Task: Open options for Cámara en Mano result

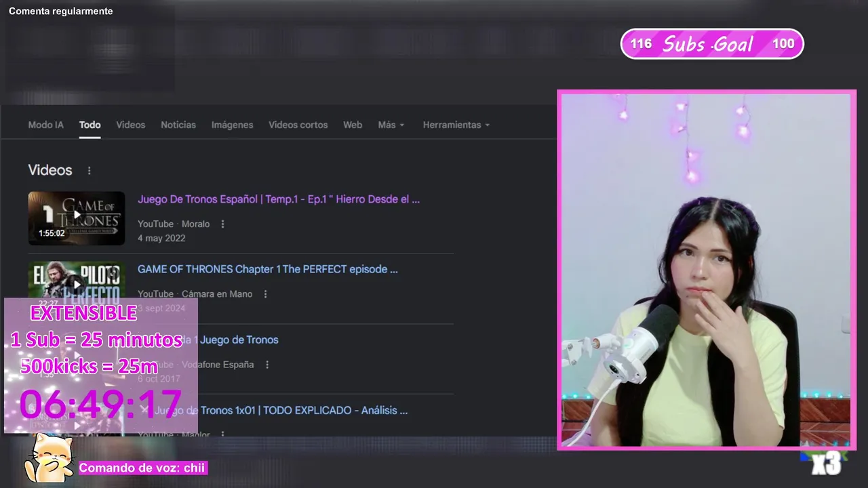Action: 265,294
